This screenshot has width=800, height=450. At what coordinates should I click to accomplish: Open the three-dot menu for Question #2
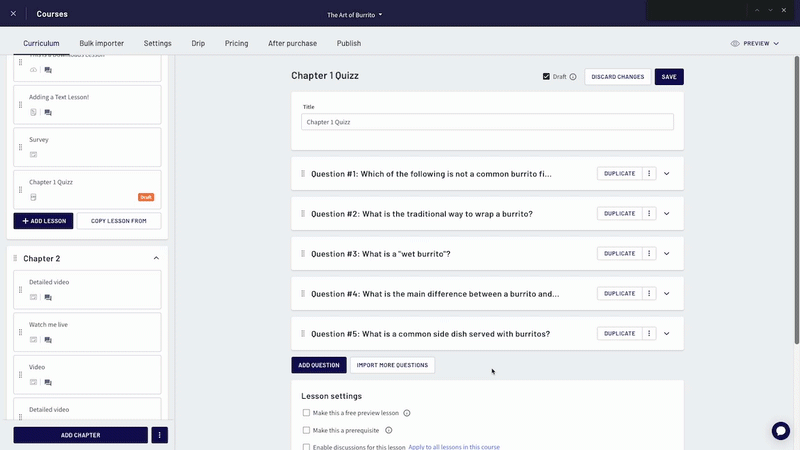pos(649,213)
